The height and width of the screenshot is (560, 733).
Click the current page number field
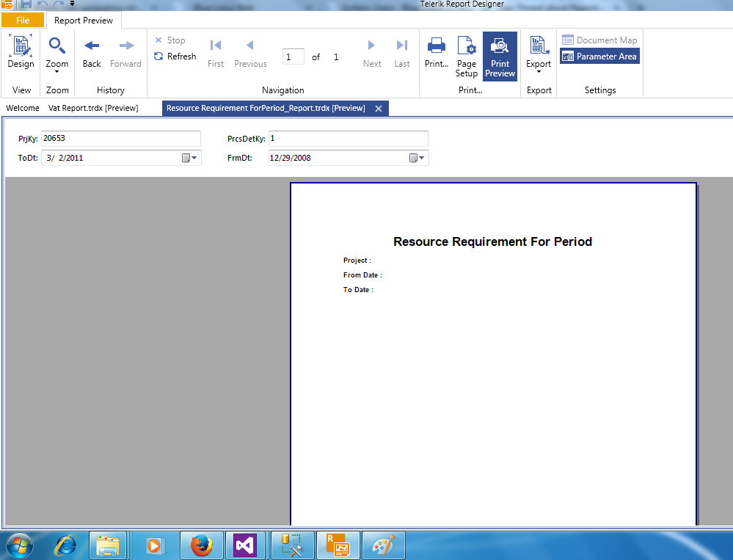tap(293, 57)
